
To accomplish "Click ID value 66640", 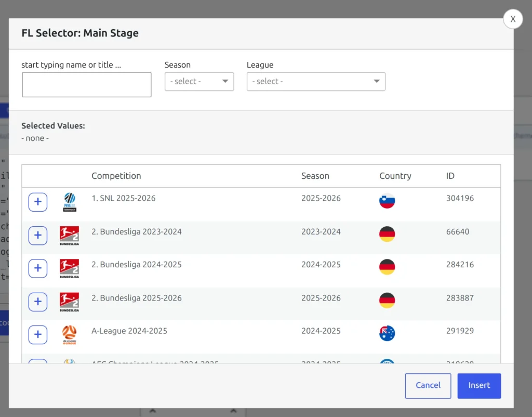I will point(458,231).
